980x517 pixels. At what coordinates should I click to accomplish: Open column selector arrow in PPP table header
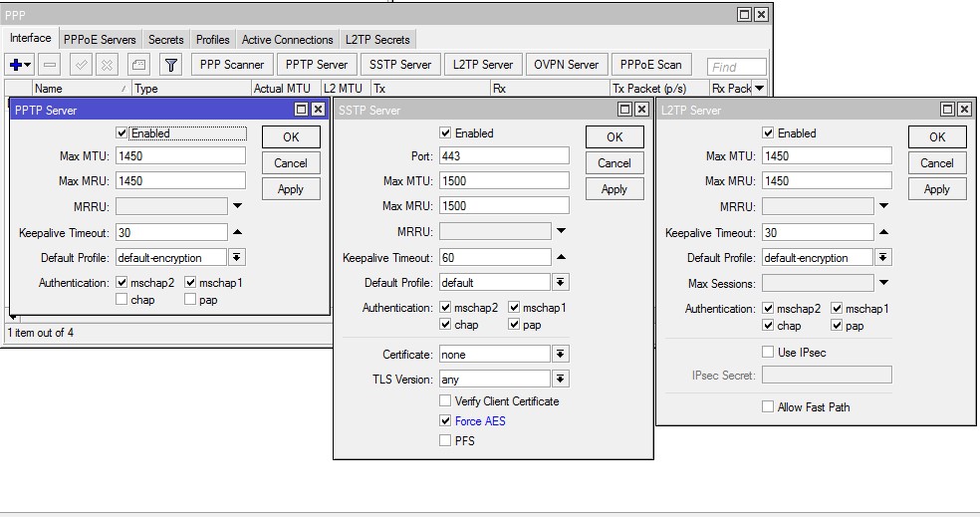(x=759, y=88)
